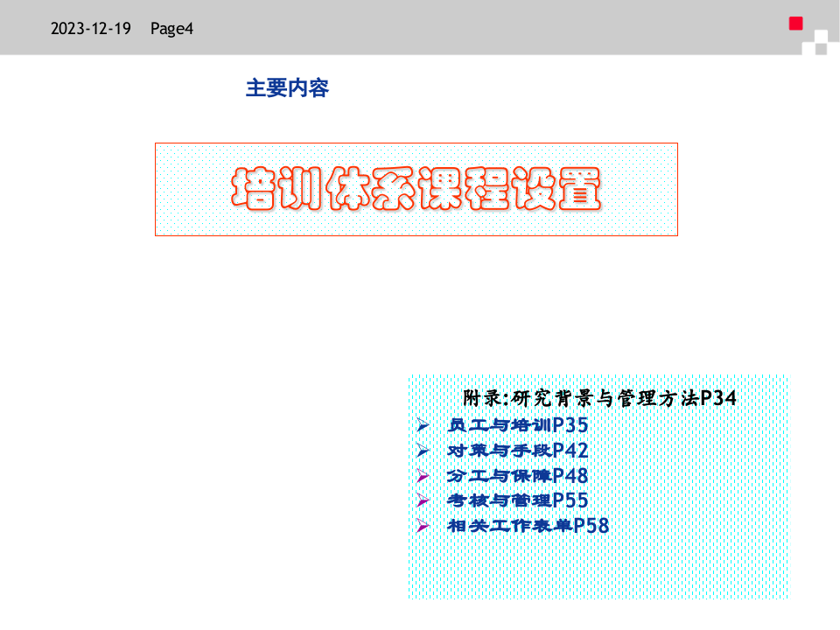Click the 相关工作表单P58 entry
Screen dimensions: 840x630
tap(528, 526)
